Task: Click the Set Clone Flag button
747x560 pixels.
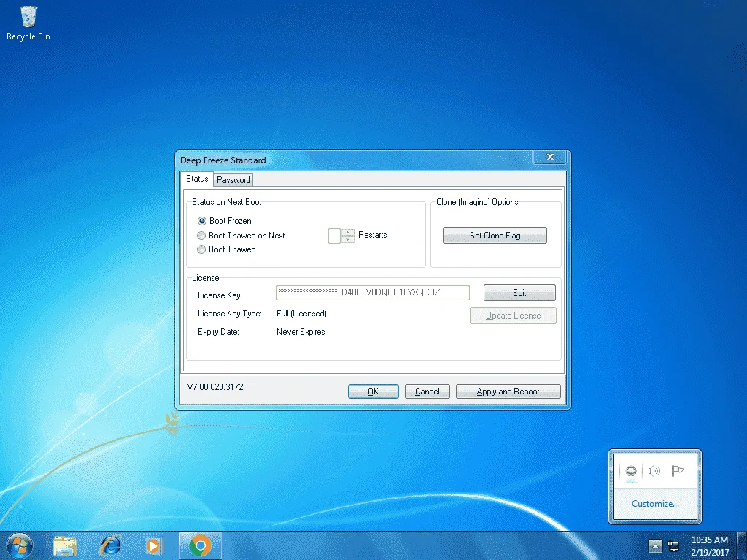Action: click(x=495, y=236)
